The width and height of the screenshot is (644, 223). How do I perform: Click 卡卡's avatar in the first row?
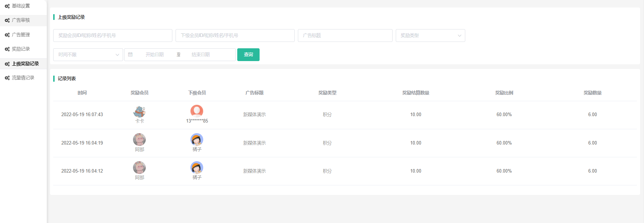coord(139,111)
